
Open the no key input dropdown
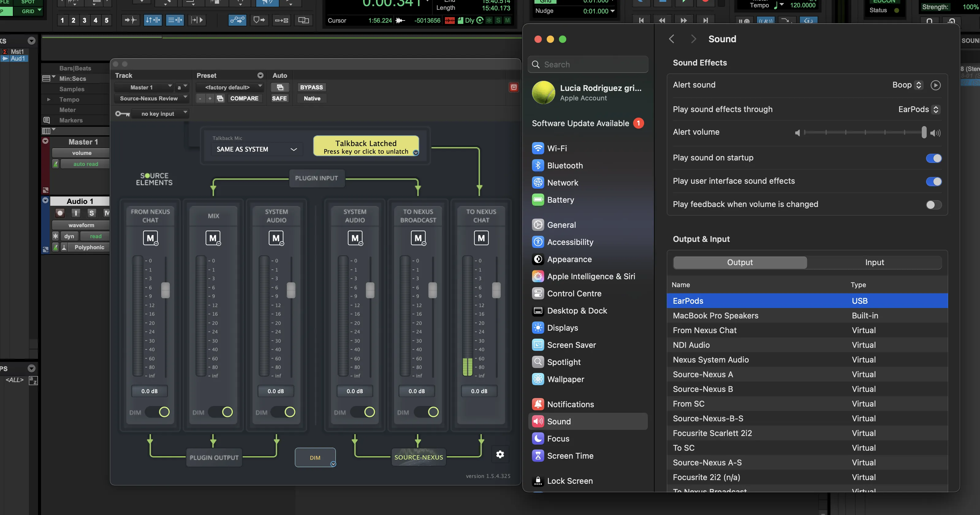(x=160, y=114)
